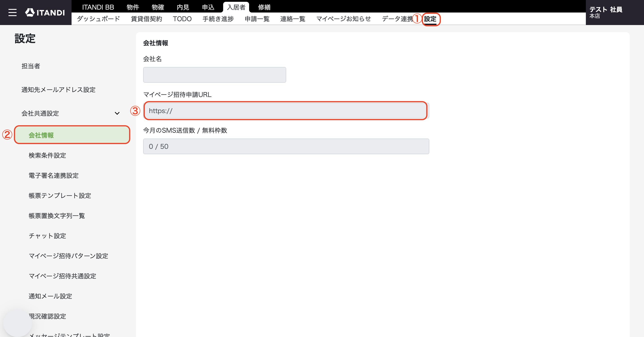Click the マイページ招待申請URL field
644x337 pixels.
tap(286, 111)
